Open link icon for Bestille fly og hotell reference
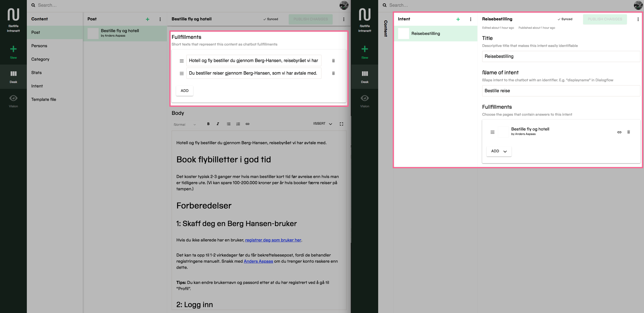The width and height of the screenshot is (644, 313). [x=619, y=132]
